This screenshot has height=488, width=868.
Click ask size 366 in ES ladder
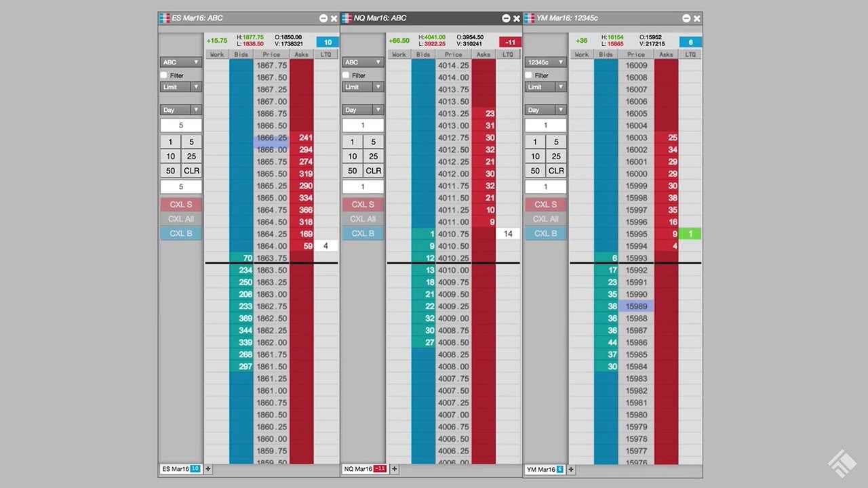coord(302,210)
